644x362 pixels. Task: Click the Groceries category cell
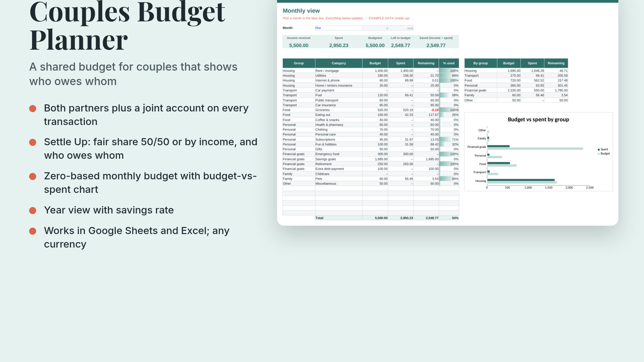(x=339, y=110)
